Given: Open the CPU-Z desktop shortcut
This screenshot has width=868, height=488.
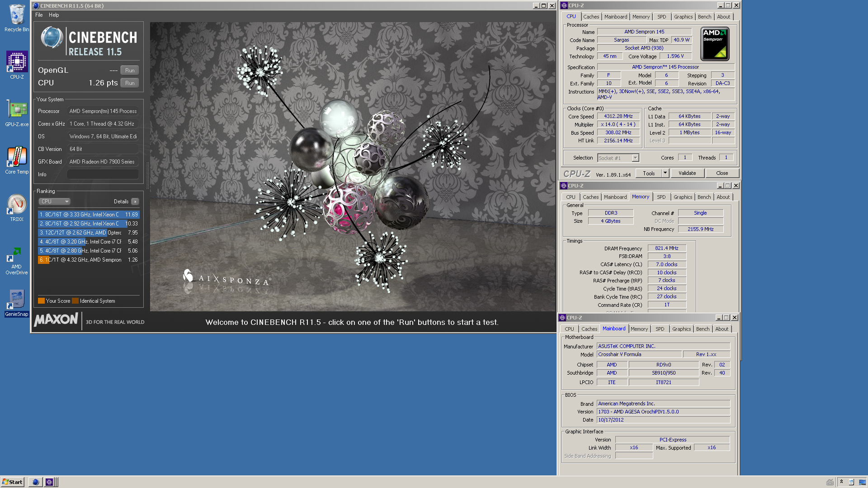Looking at the screenshot, I should point(17,65).
